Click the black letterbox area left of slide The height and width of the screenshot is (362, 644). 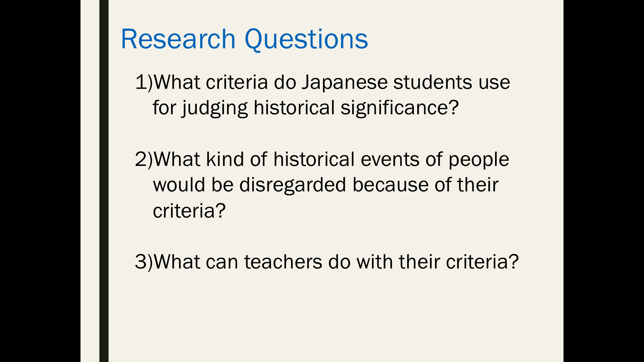(x=40, y=181)
